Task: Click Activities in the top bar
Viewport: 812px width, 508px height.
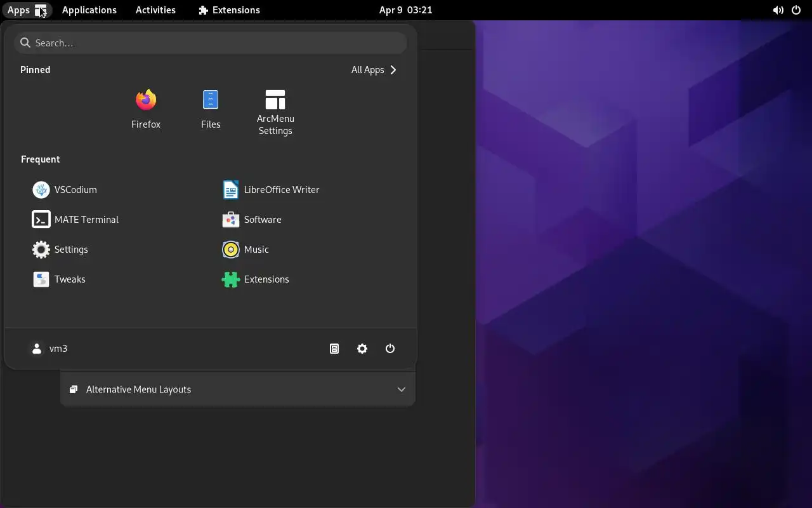Action: 155,10
